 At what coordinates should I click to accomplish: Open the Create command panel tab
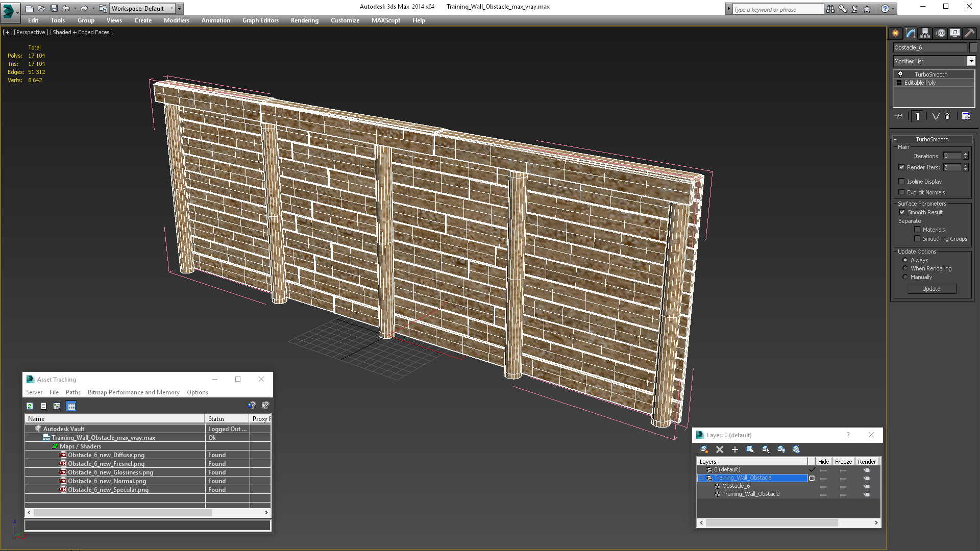click(896, 33)
